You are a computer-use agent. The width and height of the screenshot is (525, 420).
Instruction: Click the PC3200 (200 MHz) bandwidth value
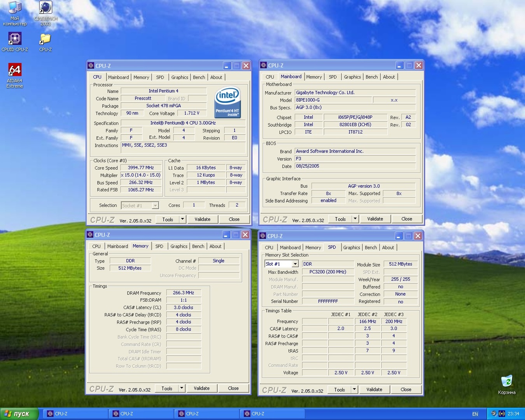click(328, 272)
